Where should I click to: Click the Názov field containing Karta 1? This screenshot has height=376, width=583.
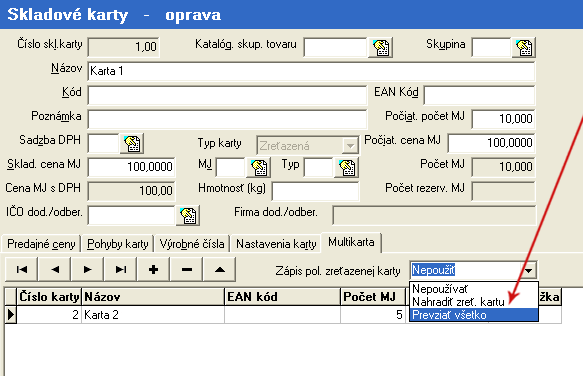coord(311,71)
